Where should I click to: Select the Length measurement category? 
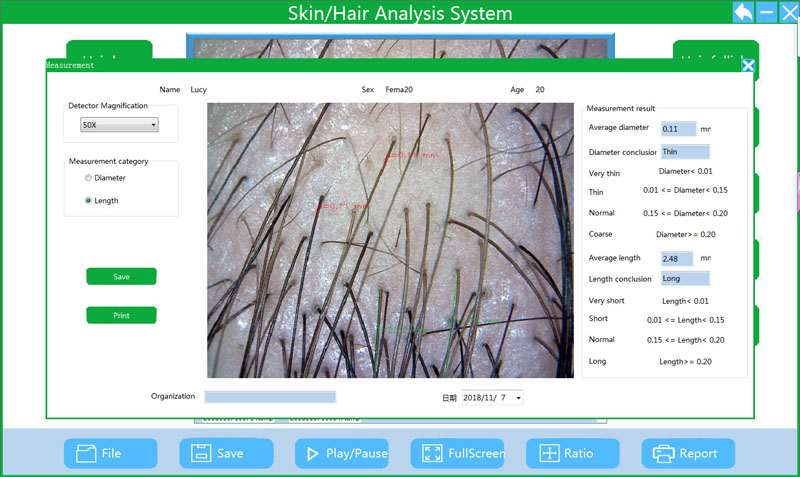(89, 200)
